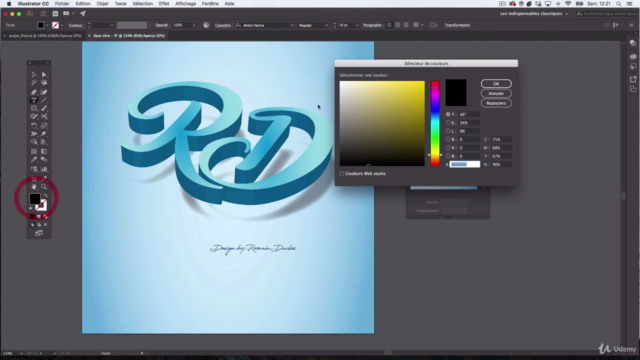Click the hex color value field
Viewport: 640px width, 360px height.
pos(464,164)
